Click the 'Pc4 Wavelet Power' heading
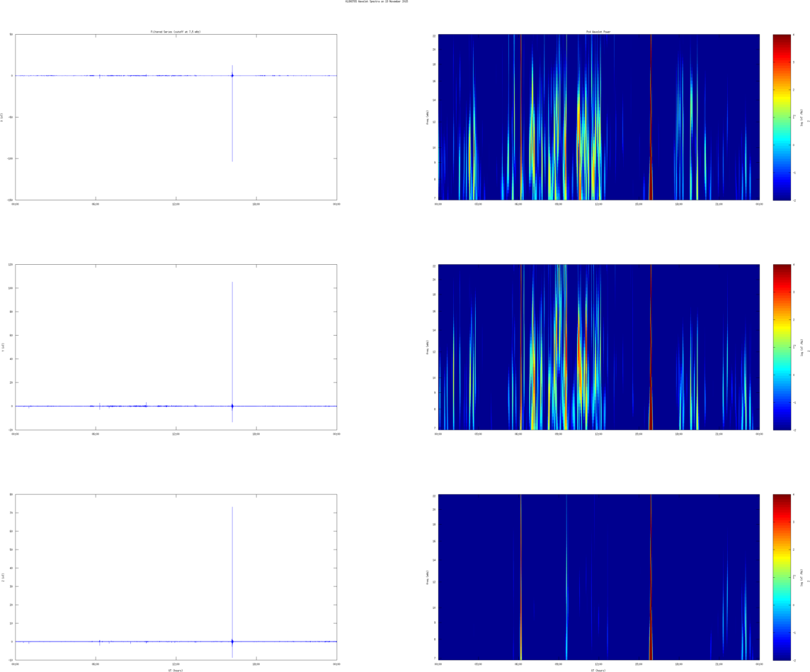Viewport: 810px width, 672px height. coord(598,32)
